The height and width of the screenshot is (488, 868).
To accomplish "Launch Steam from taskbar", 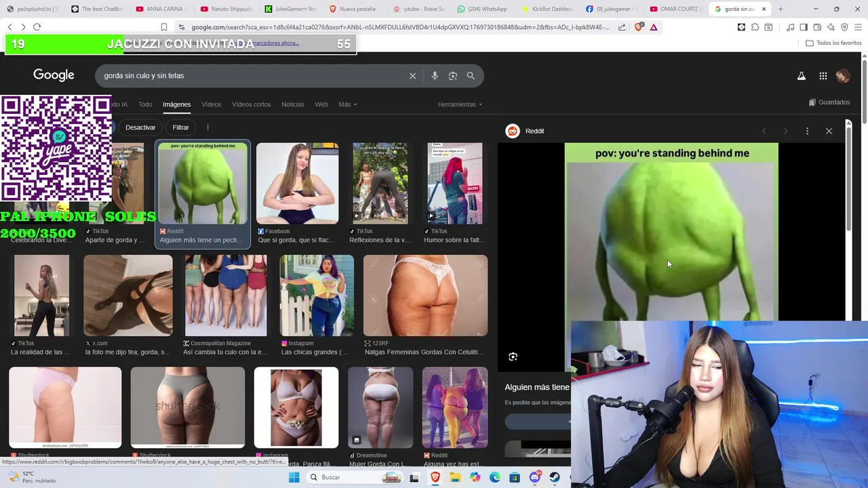I will coord(555,477).
